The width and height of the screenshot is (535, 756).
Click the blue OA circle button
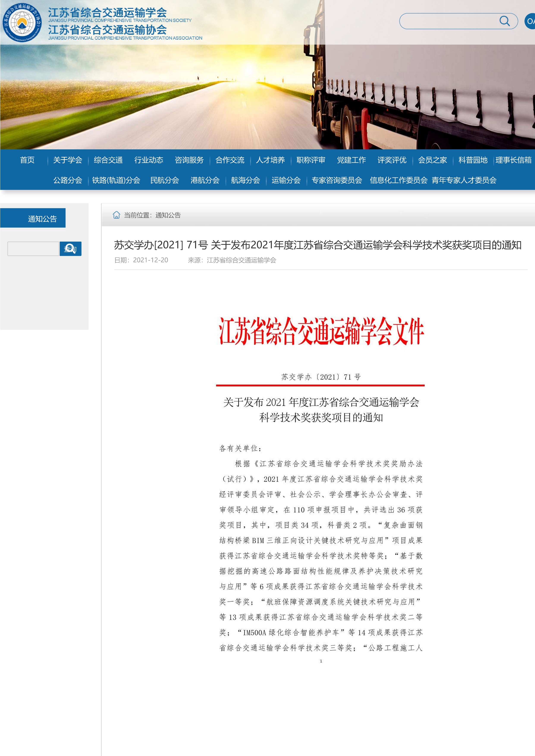tap(530, 21)
